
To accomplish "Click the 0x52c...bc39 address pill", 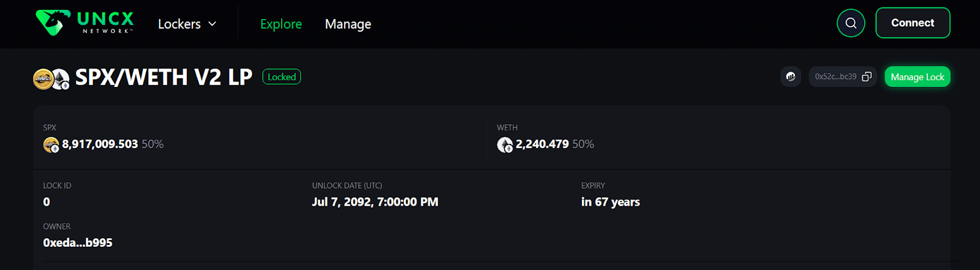I will click(x=843, y=77).
